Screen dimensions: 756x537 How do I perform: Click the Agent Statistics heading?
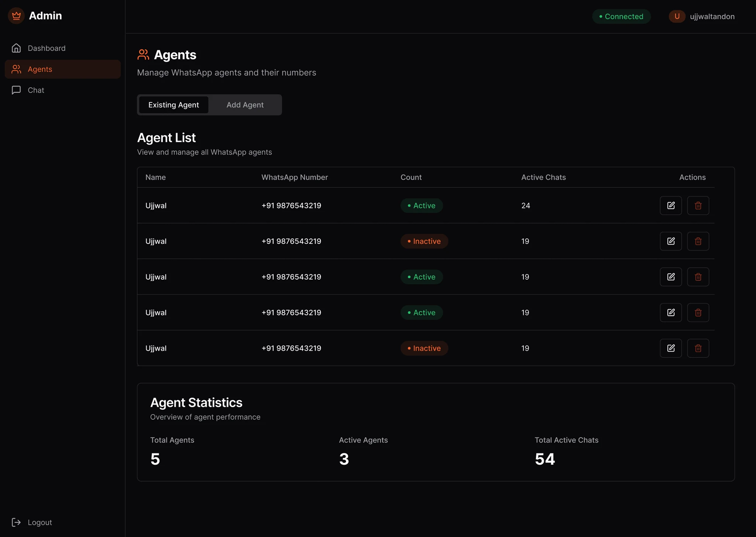tap(196, 402)
